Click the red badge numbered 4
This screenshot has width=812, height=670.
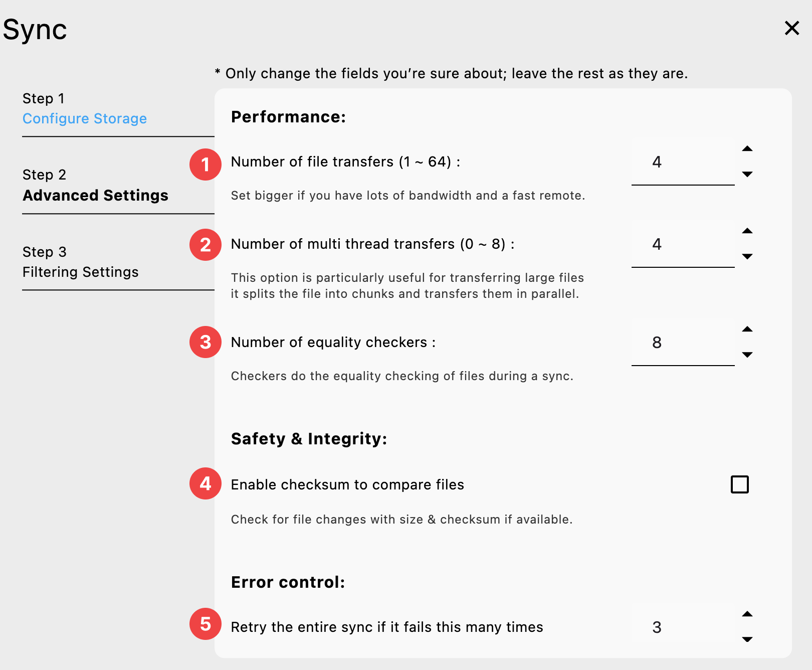[205, 484]
